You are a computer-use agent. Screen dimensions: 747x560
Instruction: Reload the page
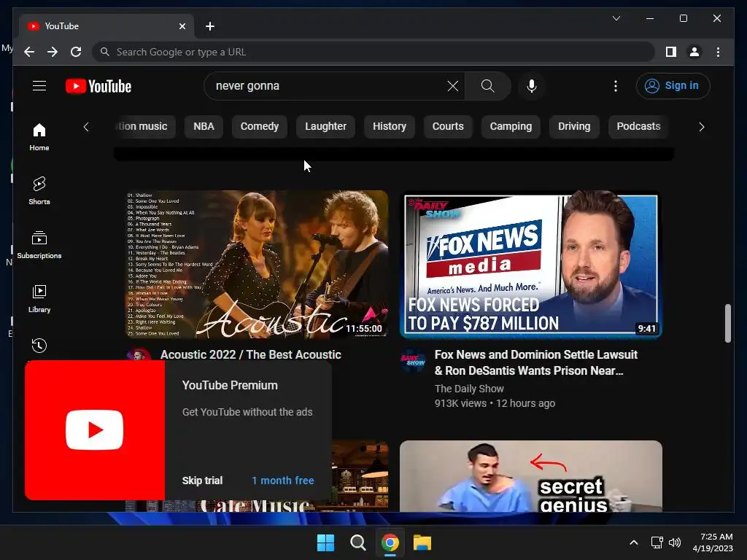pyautogui.click(x=76, y=52)
